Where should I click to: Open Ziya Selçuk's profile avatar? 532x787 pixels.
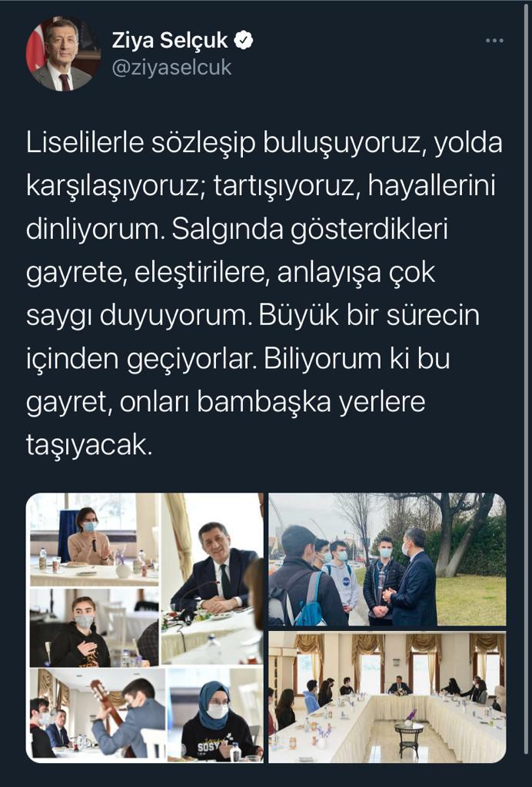[63, 53]
